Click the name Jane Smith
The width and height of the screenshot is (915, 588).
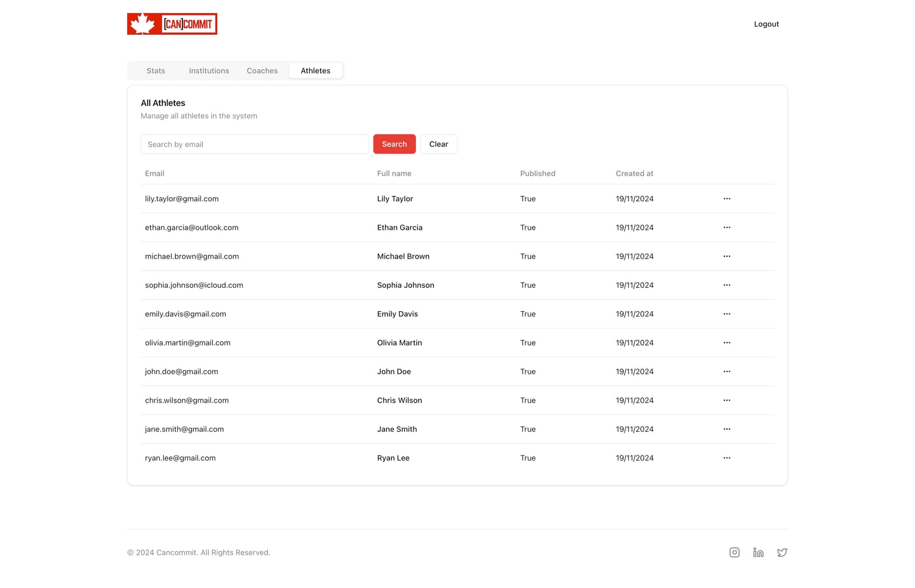[x=397, y=429]
